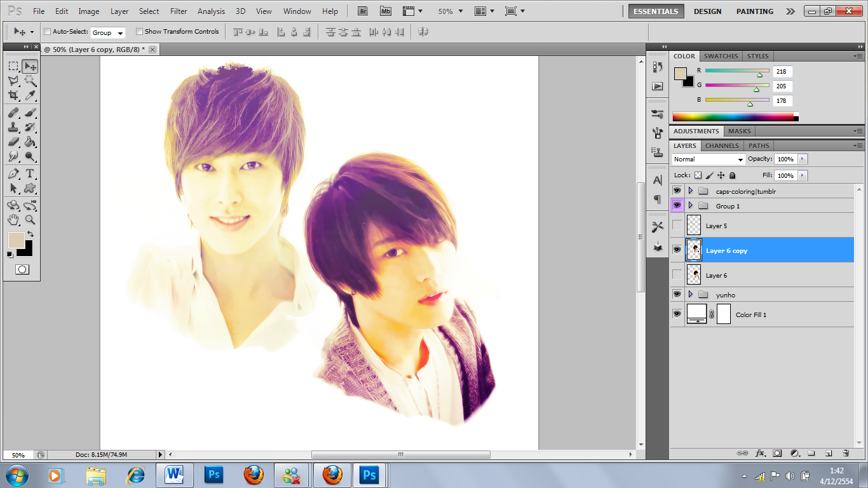Expand the Group 1 folder
The height and width of the screenshot is (488, 868).
690,205
